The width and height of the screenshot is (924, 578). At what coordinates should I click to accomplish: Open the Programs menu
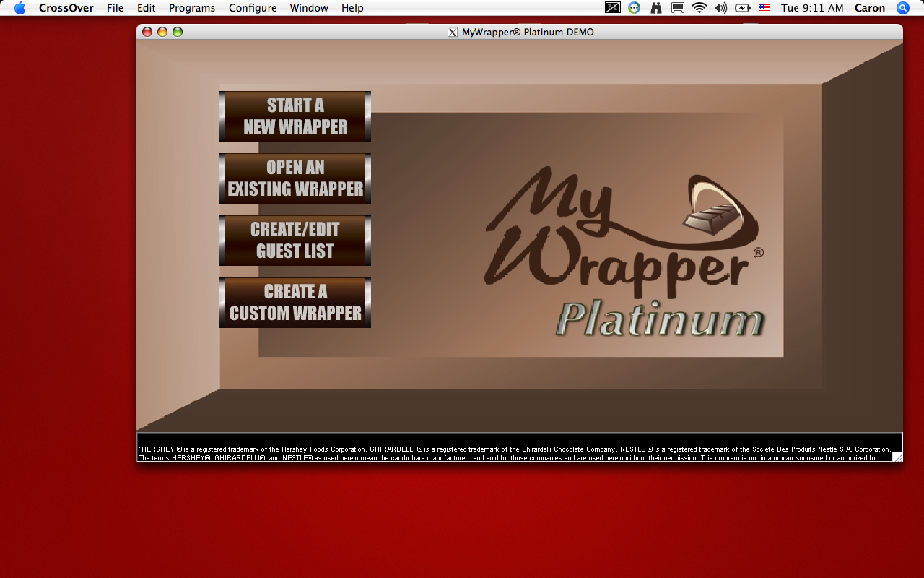(x=191, y=8)
